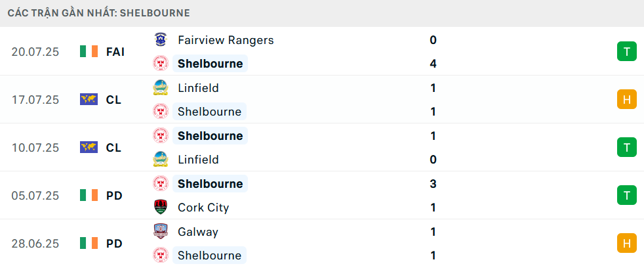
Task: Click world map icon for 17.07.25 CL
Action: [x=89, y=99]
